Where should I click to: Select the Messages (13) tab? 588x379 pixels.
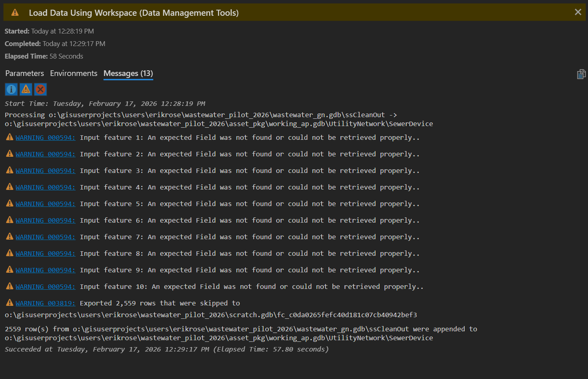click(128, 73)
